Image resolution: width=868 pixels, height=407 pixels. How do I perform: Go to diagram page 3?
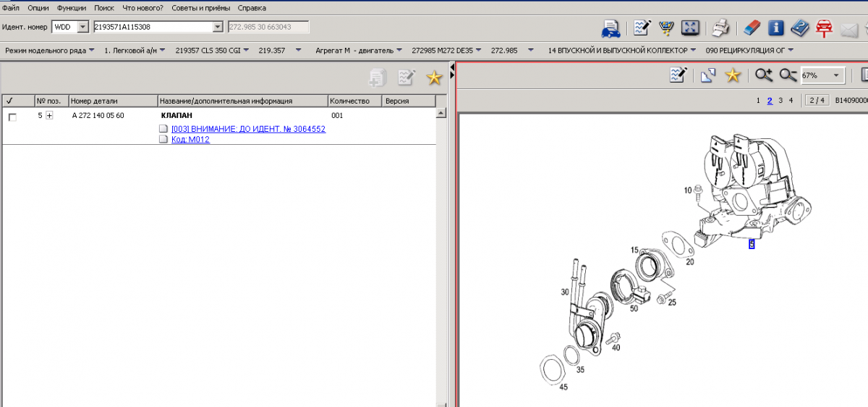[x=780, y=101]
